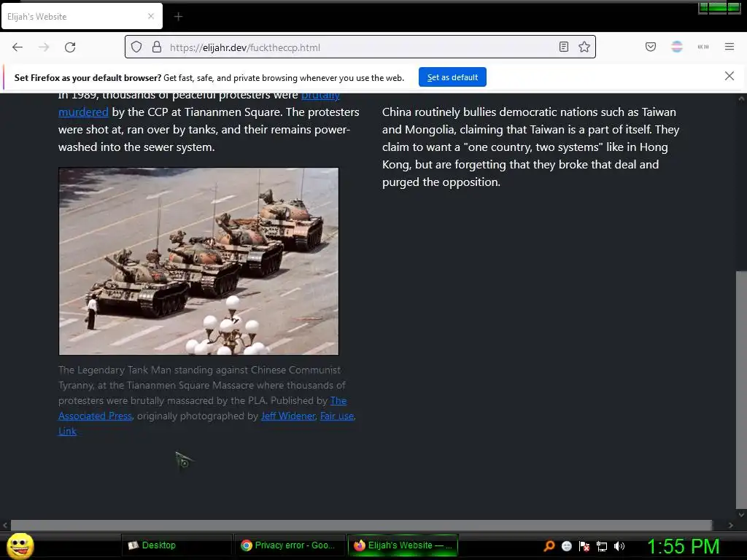Close the Elijah's Website tab
The width and height of the screenshot is (747, 560).
click(151, 16)
